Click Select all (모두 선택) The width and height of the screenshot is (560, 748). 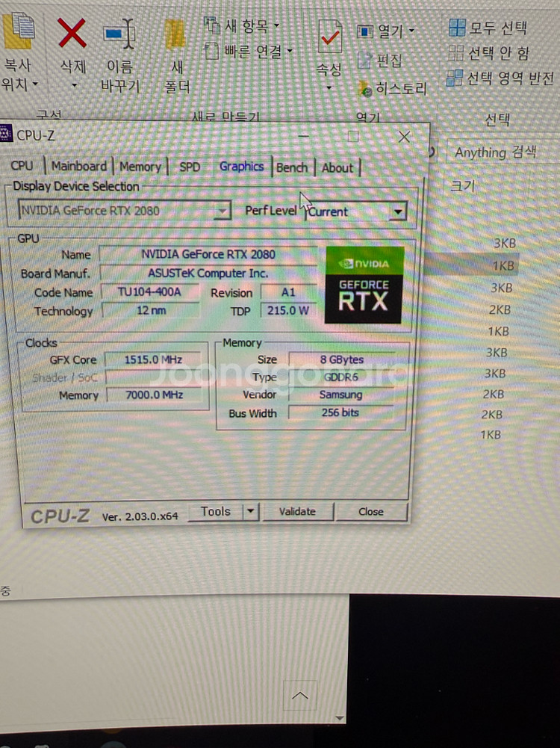tap(488, 28)
